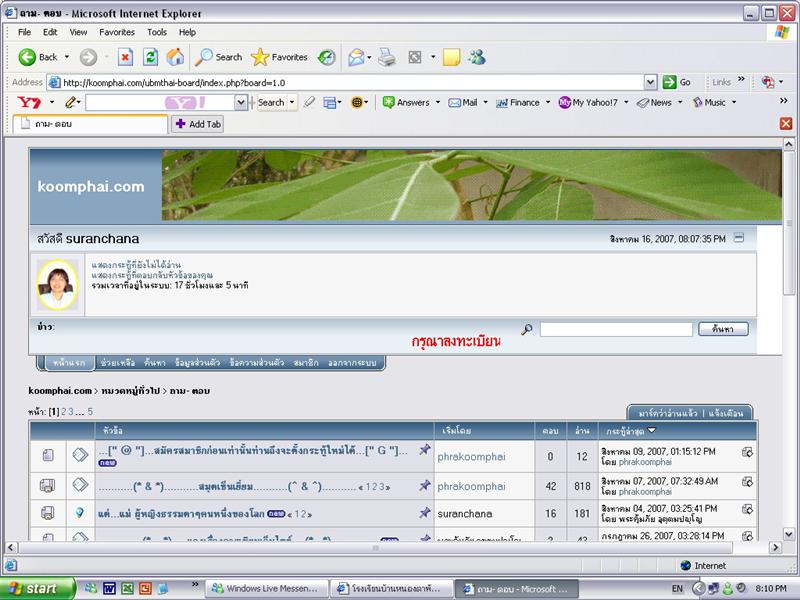Click the highlighter icon next to Yahoo Search
The width and height of the screenshot is (800, 600).
(309, 103)
